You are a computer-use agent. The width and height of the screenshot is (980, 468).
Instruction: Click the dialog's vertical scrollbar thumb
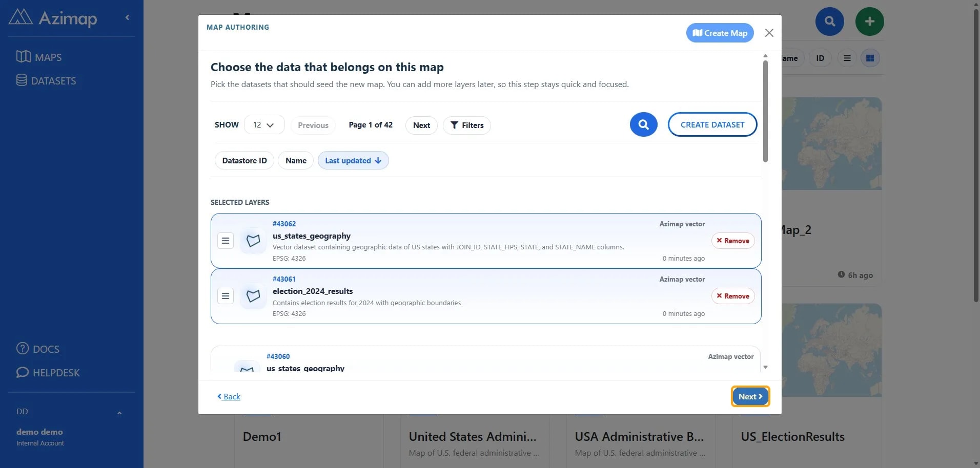pos(765,111)
